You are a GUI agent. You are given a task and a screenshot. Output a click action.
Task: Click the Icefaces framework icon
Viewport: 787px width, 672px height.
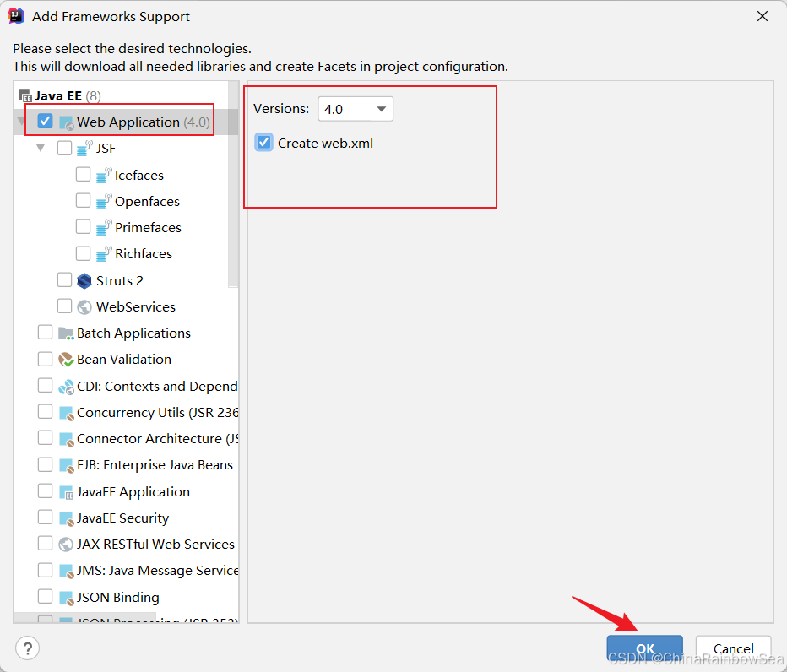point(103,175)
